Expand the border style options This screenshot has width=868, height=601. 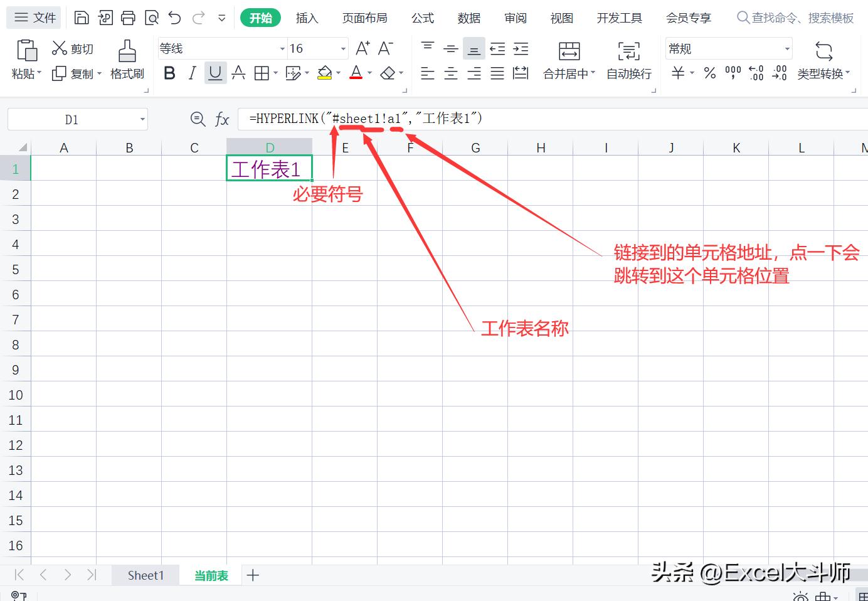click(274, 73)
